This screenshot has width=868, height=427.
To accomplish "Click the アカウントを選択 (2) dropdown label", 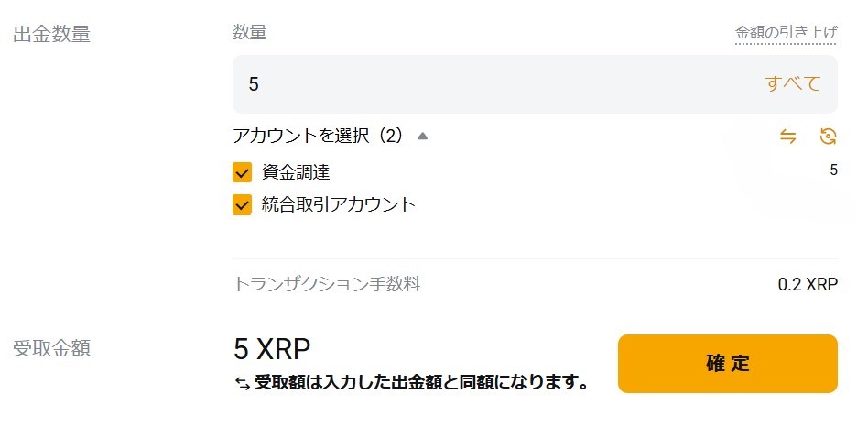I will pos(318,137).
